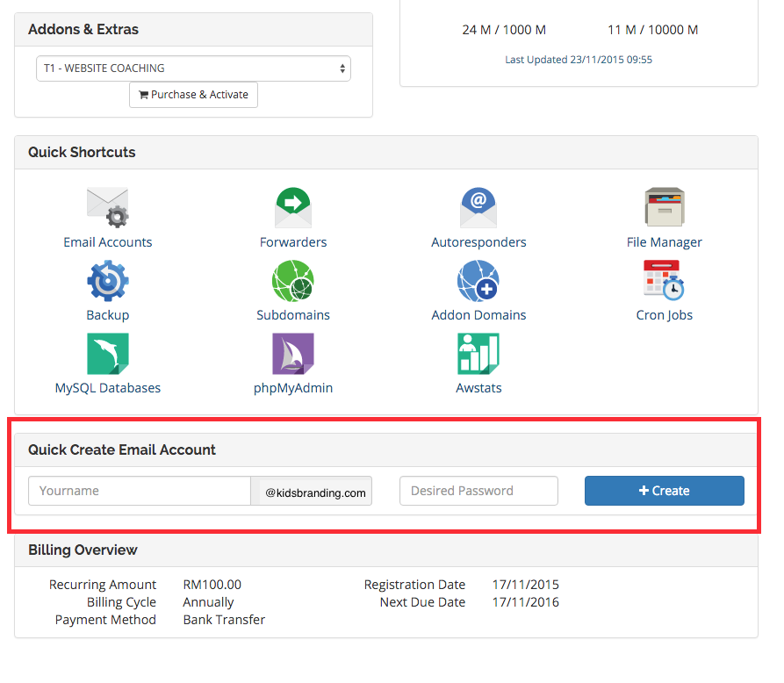Focus the Yourname email field

coord(140,491)
